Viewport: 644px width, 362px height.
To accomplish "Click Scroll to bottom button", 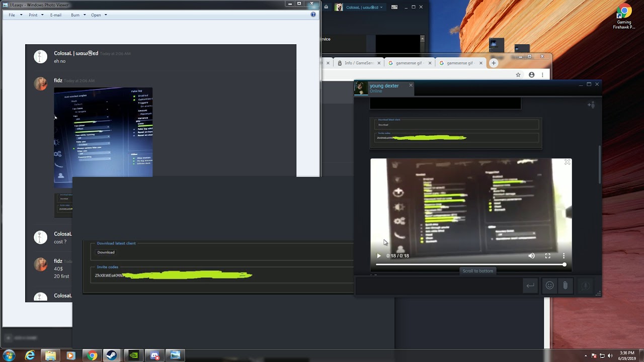I will (x=478, y=271).
